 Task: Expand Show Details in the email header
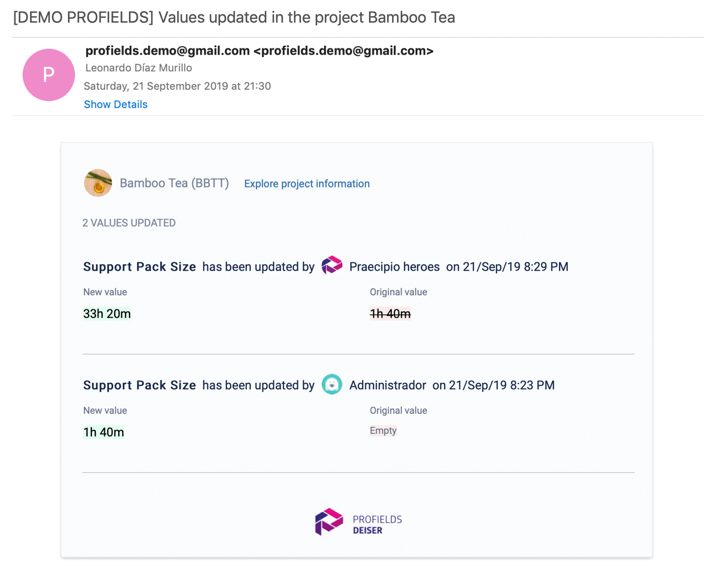coord(116,104)
